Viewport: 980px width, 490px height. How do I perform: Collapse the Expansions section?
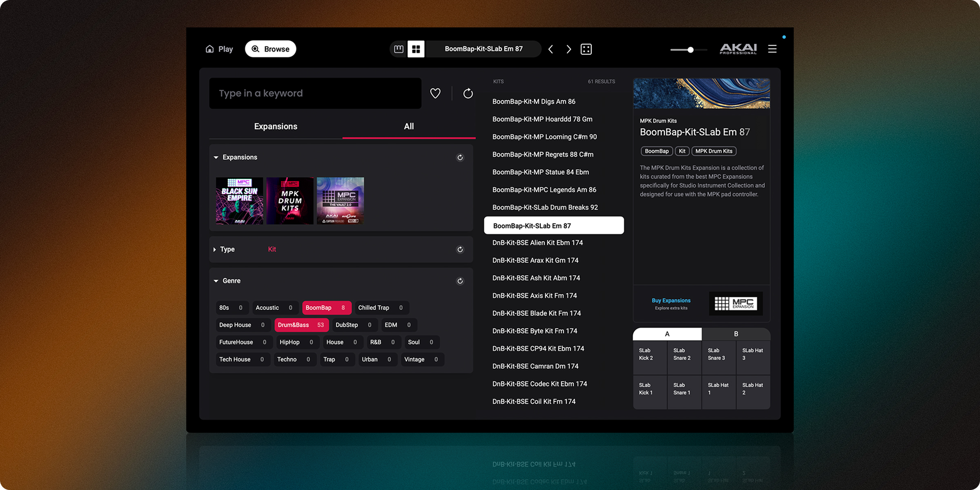tap(216, 158)
